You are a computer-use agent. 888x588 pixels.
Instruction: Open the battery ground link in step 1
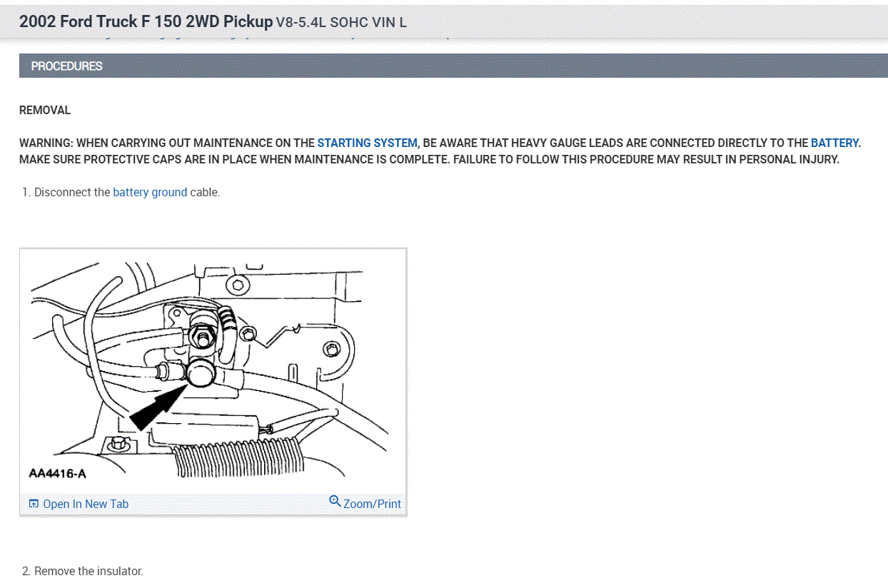[150, 192]
